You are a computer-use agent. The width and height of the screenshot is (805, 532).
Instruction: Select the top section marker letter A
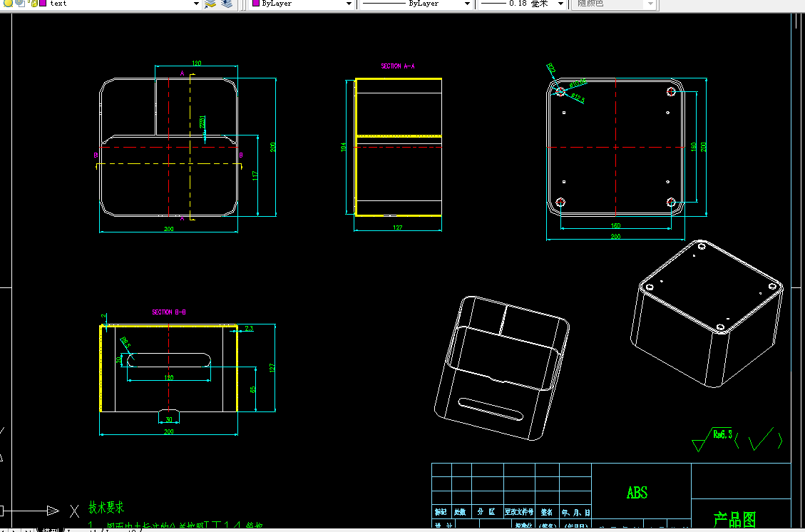(182, 73)
